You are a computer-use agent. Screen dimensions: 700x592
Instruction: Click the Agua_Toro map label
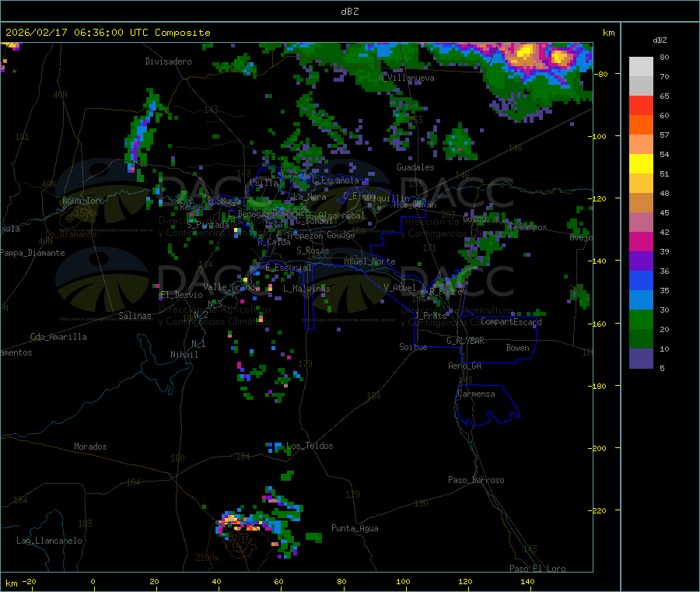[83, 201]
